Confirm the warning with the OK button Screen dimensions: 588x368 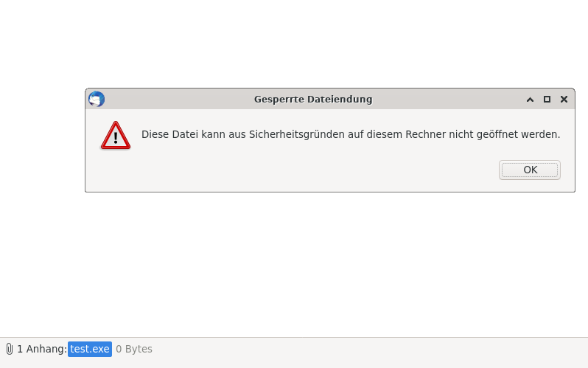click(530, 170)
